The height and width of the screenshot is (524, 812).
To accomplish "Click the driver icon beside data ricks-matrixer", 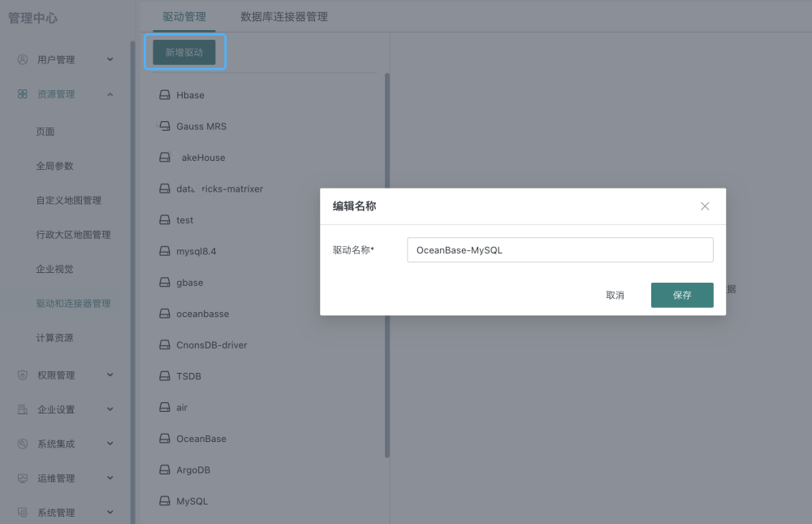I will [165, 188].
